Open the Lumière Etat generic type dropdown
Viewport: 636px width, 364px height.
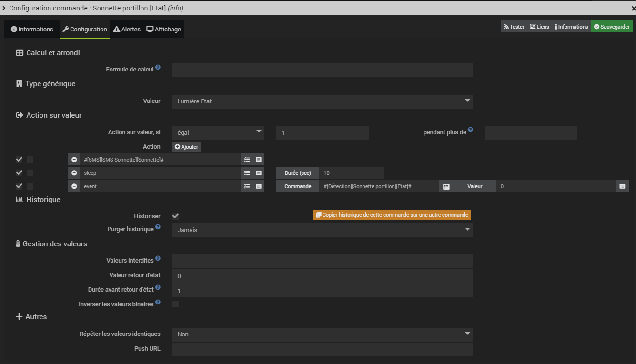(x=322, y=101)
